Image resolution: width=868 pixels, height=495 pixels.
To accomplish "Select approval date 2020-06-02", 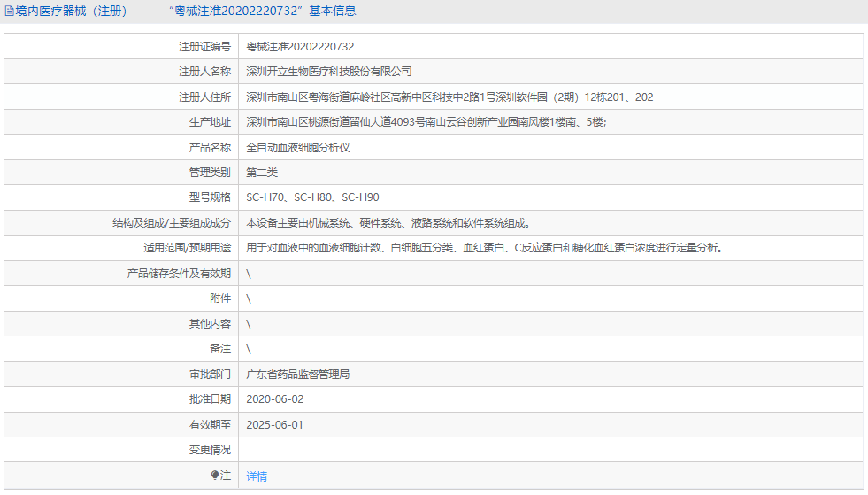I will (x=274, y=399).
